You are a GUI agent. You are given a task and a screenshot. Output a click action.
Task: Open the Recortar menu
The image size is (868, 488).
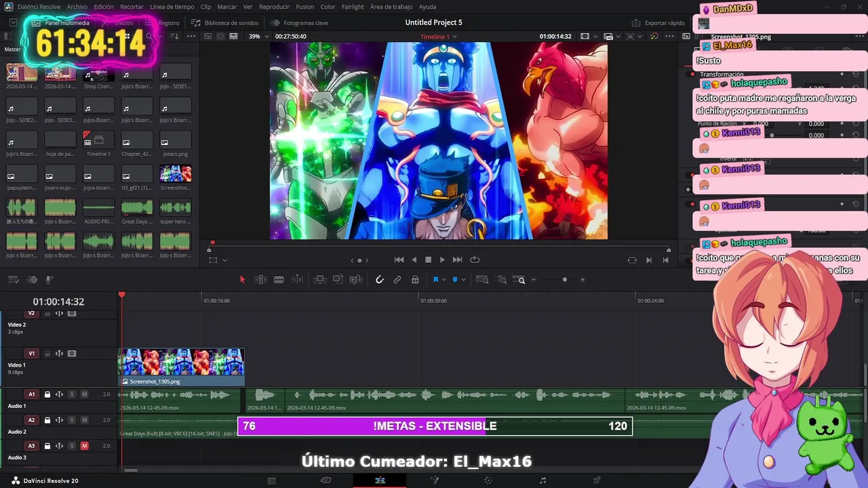pos(132,7)
